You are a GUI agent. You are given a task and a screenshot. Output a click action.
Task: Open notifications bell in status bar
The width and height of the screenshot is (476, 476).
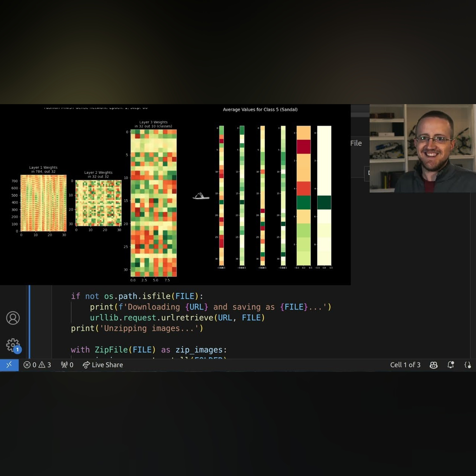(451, 365)
